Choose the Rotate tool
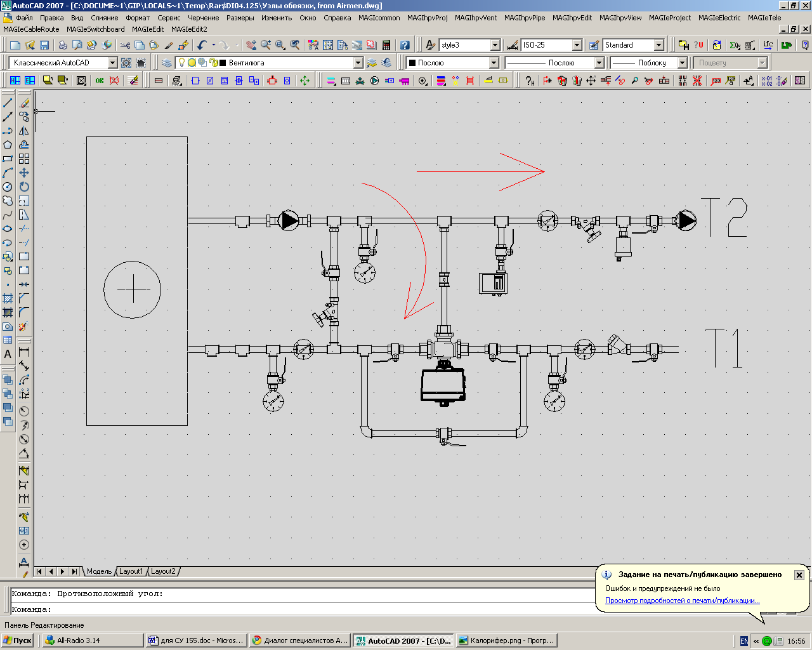Screen dimensions: 812x650 pyautogui.click(x=24, y=187)
